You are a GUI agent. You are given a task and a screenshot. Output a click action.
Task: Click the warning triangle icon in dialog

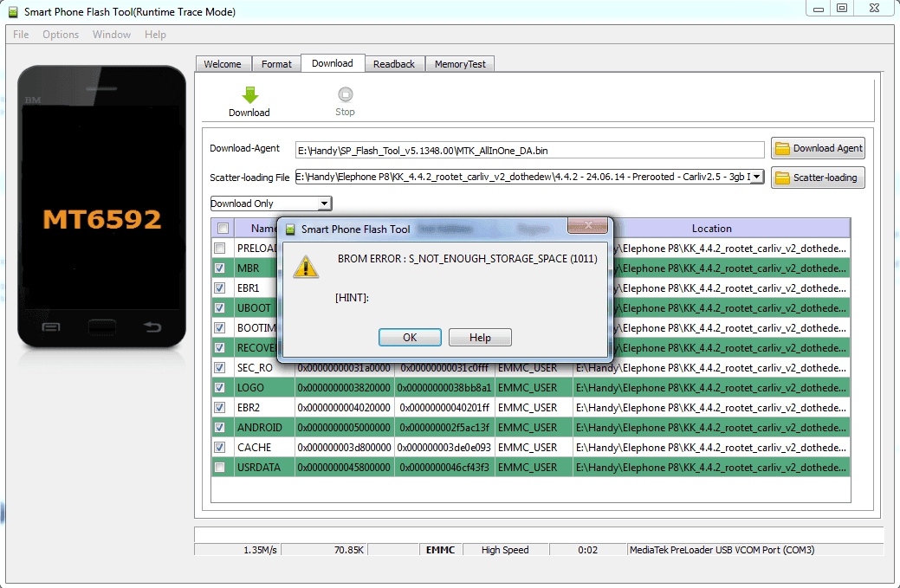pos(306,267)
